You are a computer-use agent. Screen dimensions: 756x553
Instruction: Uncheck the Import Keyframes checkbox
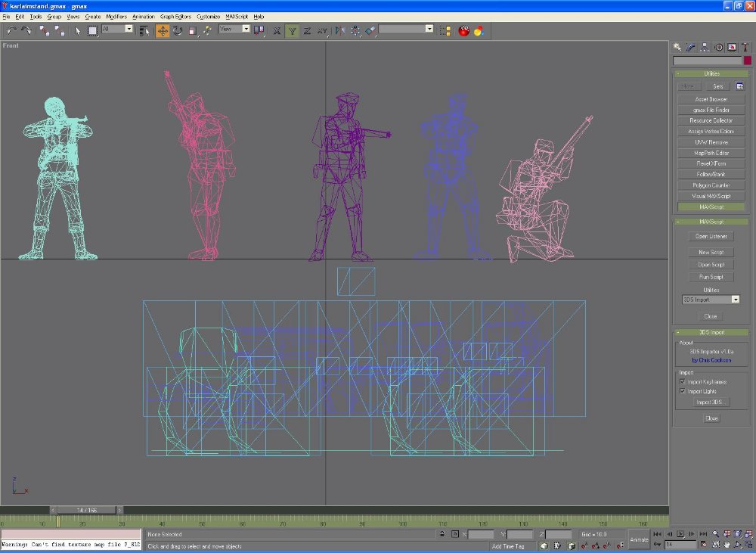pos(683,382)
